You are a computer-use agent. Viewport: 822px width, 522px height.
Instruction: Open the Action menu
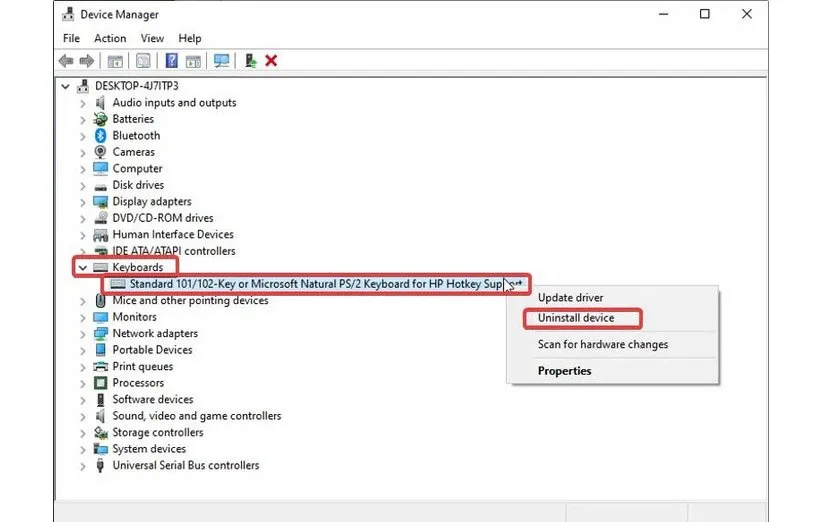(110, 38)
